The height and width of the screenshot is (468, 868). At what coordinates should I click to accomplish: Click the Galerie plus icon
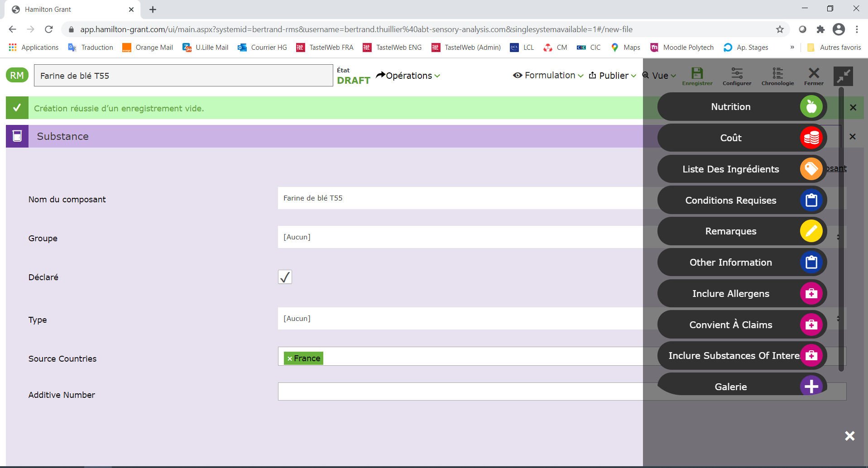pos(810,386)
